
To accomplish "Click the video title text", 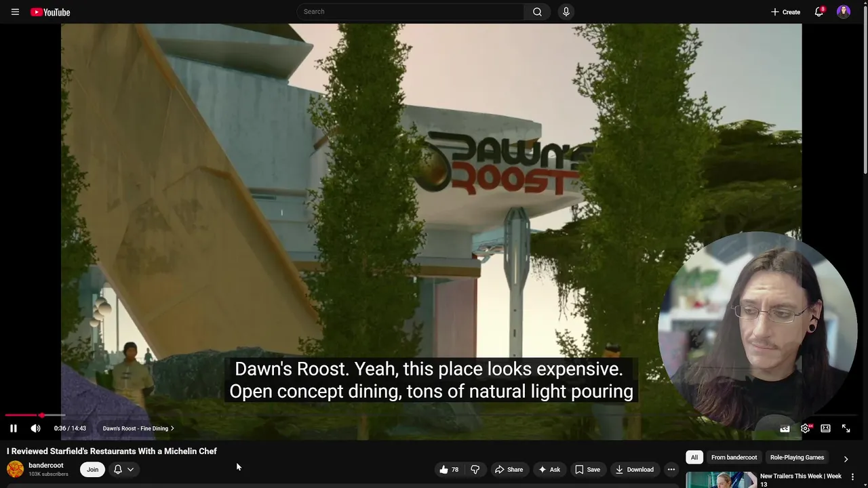I will pos(112,451).
